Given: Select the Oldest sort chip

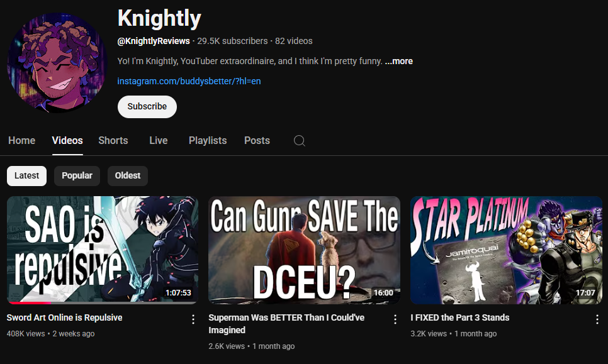Looking at the screenshot, I should (128, 176).
